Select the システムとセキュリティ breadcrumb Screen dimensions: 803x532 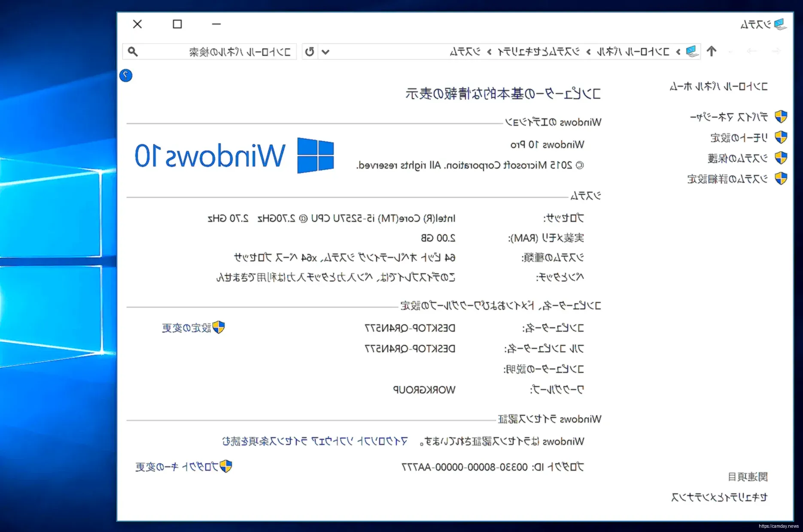click(539, 52)
